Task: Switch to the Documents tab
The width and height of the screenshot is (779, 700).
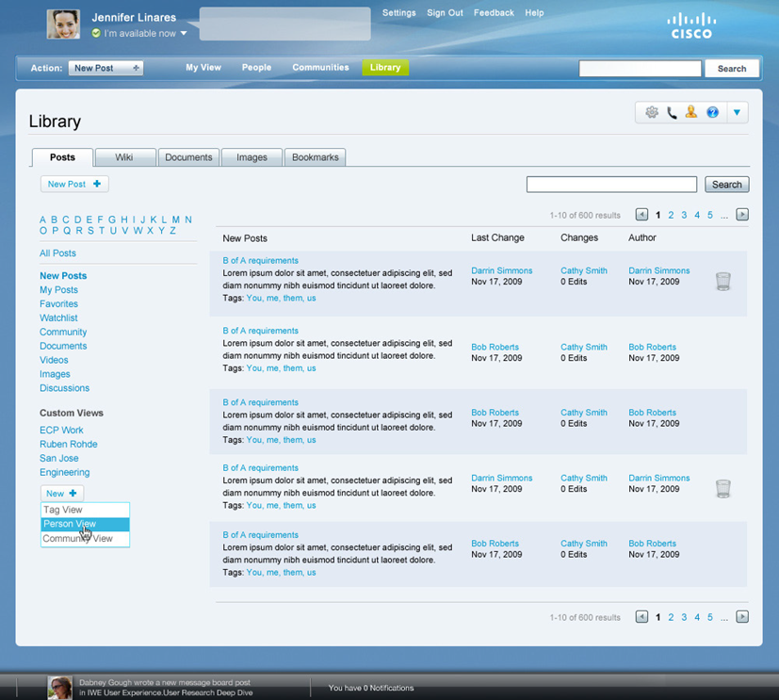Action: (188, 157)
